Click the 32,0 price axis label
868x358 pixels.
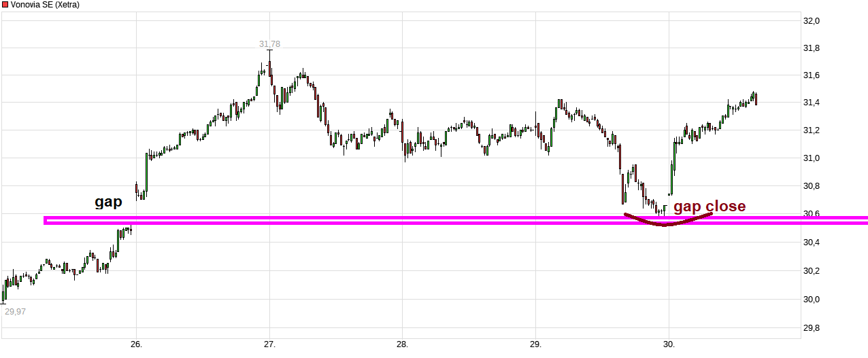click(x=812, y=21)
